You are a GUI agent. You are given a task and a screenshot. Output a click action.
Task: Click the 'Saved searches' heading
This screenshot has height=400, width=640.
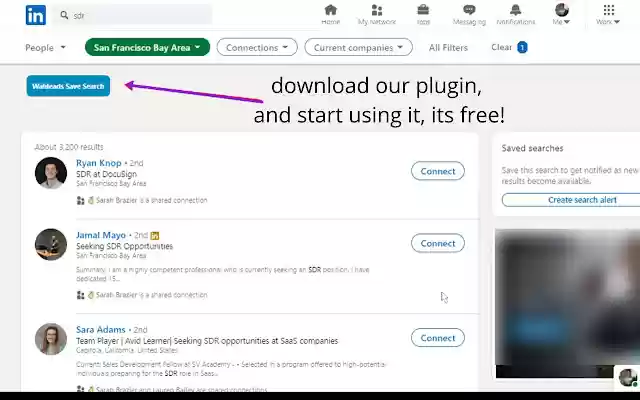532,148
